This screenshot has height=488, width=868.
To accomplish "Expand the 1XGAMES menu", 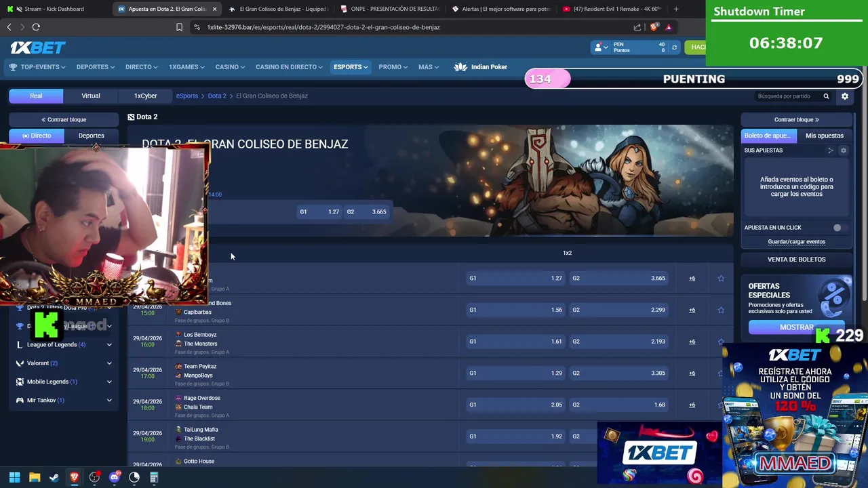I will tap(187, 67).
